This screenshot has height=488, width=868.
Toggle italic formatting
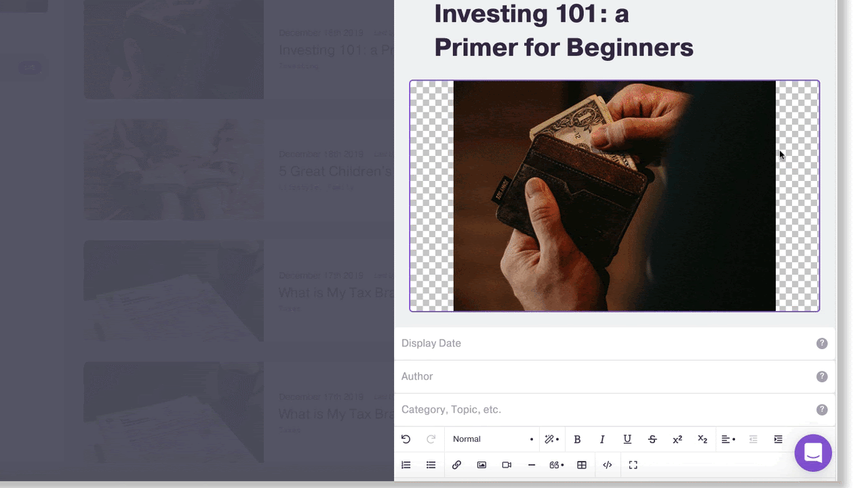[x=602, y=439]
